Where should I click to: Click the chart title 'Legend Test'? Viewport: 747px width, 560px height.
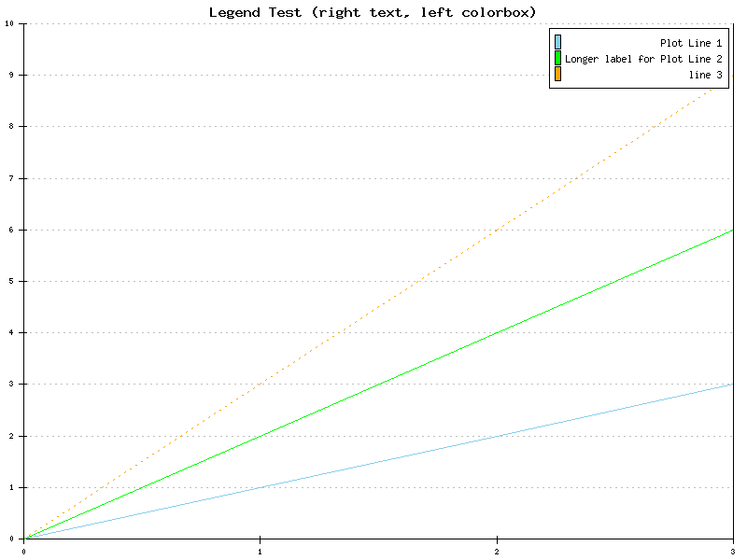[373, 12]
